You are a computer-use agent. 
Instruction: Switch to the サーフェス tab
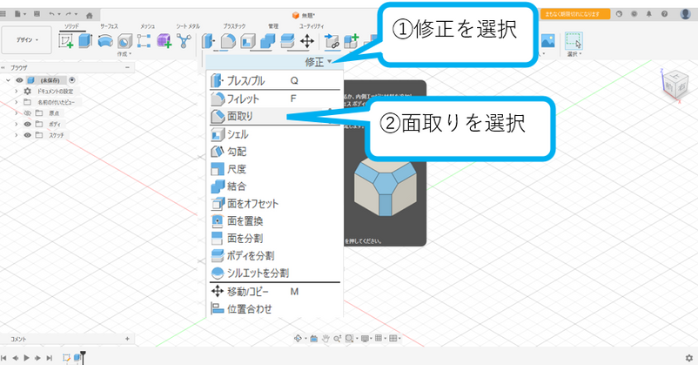[x=109, y=26]
